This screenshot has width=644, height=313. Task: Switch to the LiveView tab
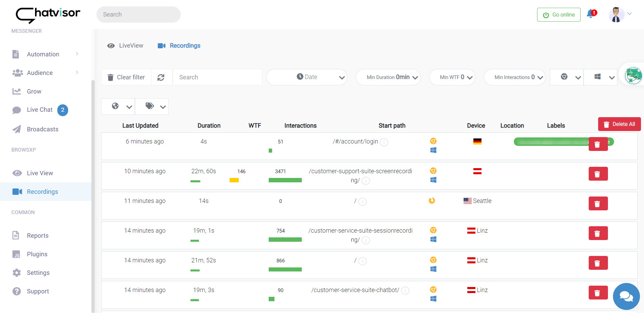click(x=125, y=46)
